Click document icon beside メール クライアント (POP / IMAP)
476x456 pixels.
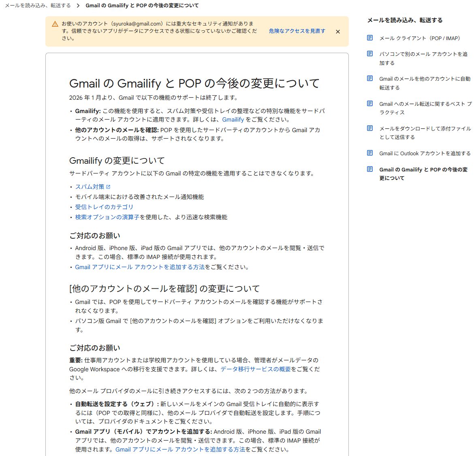click(370, 38)
